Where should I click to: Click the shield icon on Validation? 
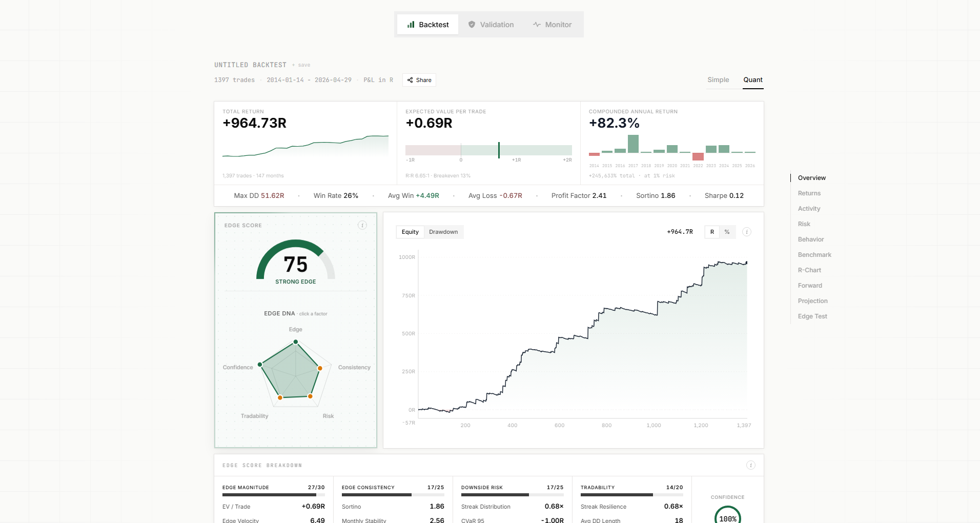(472, 25)
